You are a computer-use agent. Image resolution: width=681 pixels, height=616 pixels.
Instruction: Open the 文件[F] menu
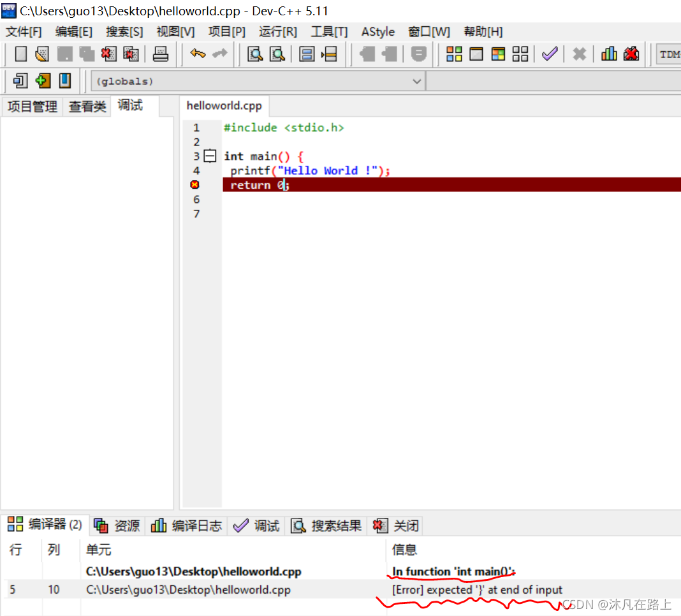pos(24,32)
